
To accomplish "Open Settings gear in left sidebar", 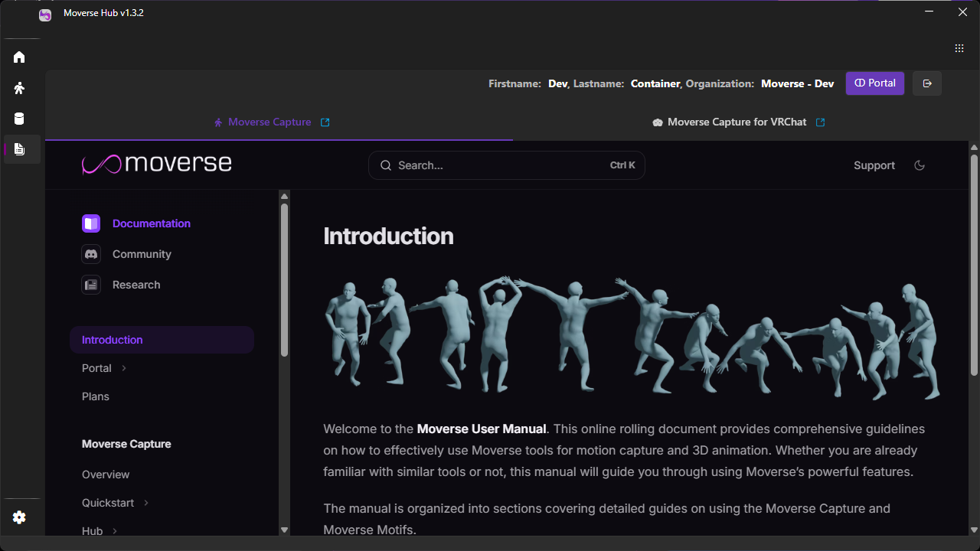I will [19, 517].
